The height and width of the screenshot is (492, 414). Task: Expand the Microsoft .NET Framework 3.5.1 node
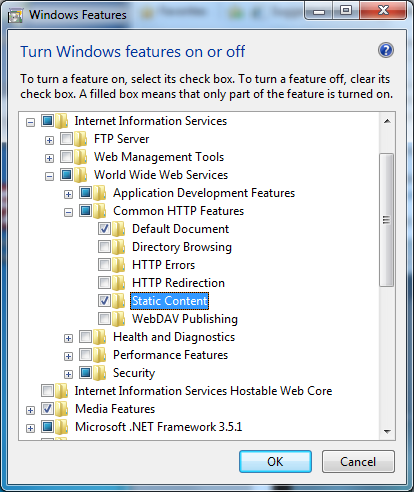(30, 428)
